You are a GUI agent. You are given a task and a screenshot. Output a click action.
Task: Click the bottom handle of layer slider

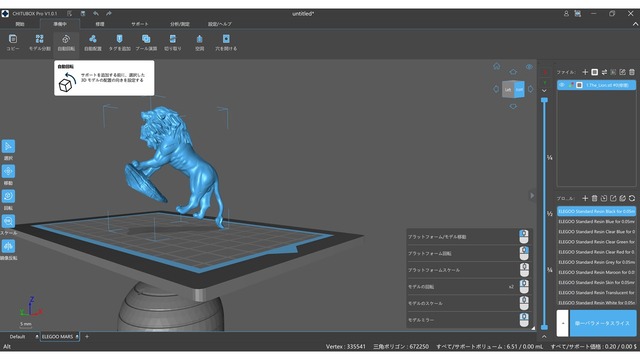coord(544,327)
